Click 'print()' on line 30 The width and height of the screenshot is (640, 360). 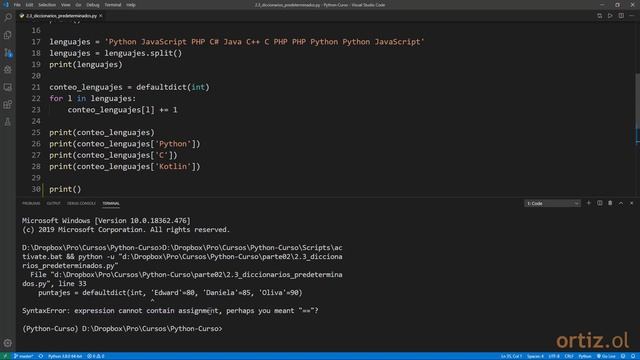pos(65,189)
